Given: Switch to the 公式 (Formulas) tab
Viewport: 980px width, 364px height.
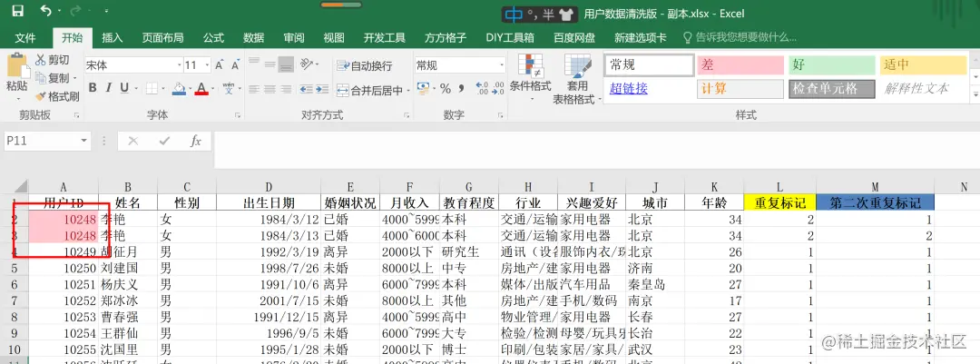Looking at the screenshot, I should pos(213,37).
